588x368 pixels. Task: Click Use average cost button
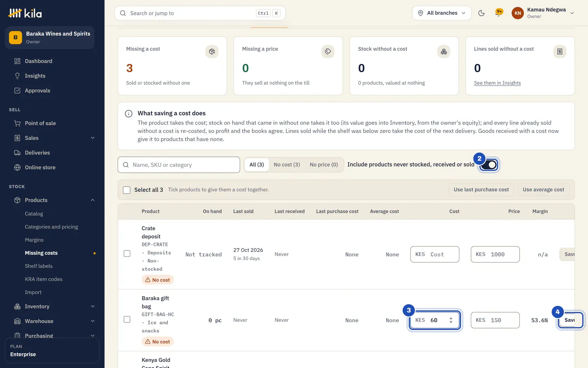[543, 190]
